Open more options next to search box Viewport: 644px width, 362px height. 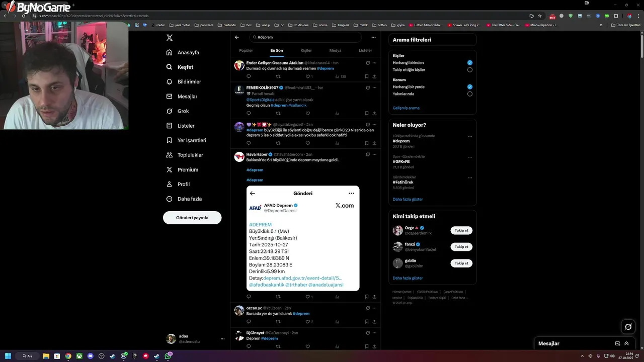(373, 37)
